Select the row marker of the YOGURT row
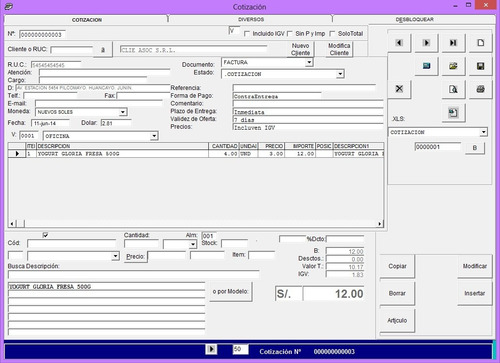This screenshot has width=500, height=363. coord(17,154)
